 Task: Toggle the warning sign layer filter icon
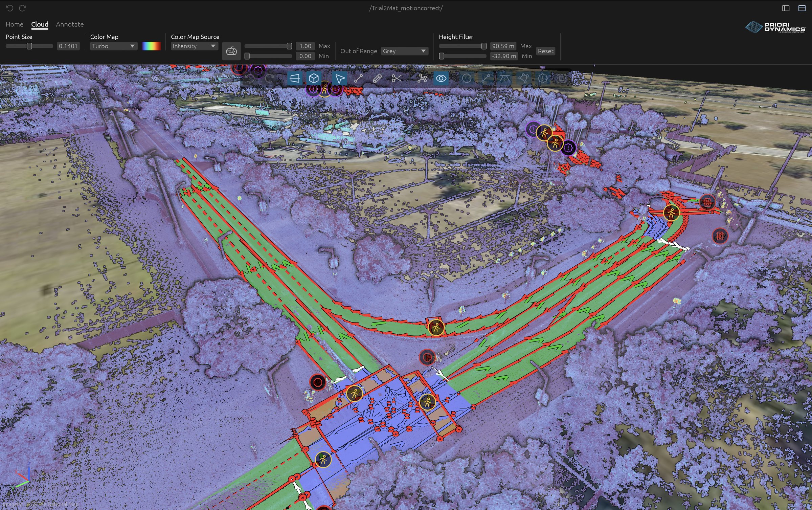tap(543, 79)
